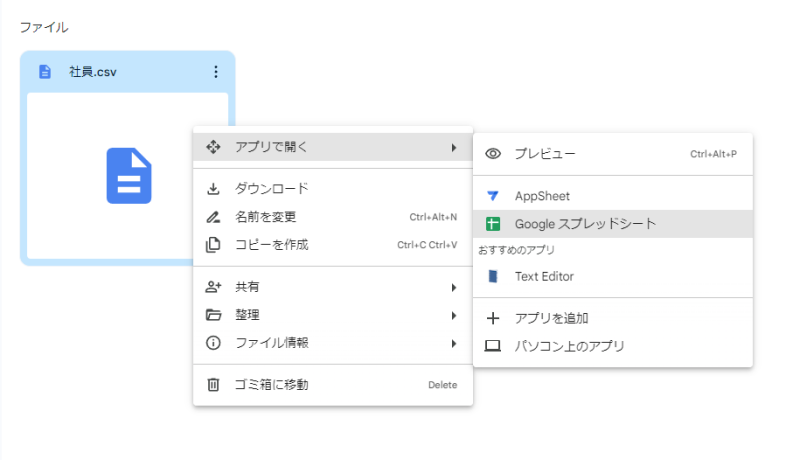Click the Ctrl+C Ctrl+V shortcut text
This screenshot has height=460, width=800.
427,245
